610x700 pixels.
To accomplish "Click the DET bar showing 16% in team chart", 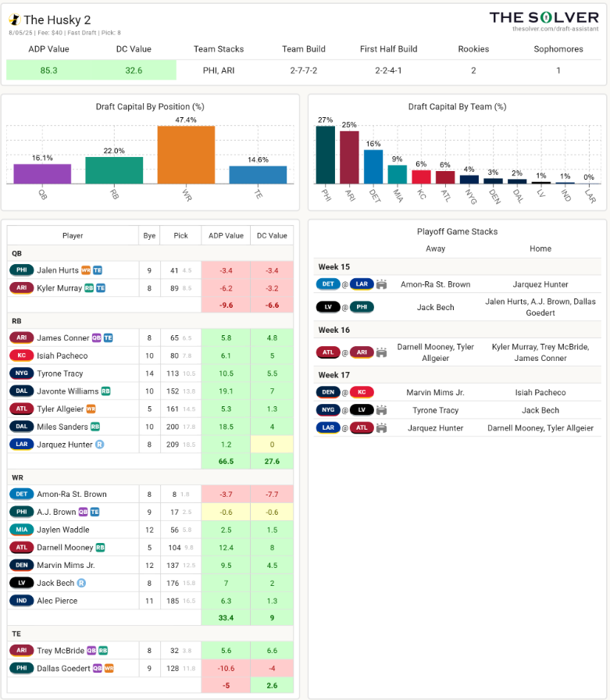I will point(373,166).
